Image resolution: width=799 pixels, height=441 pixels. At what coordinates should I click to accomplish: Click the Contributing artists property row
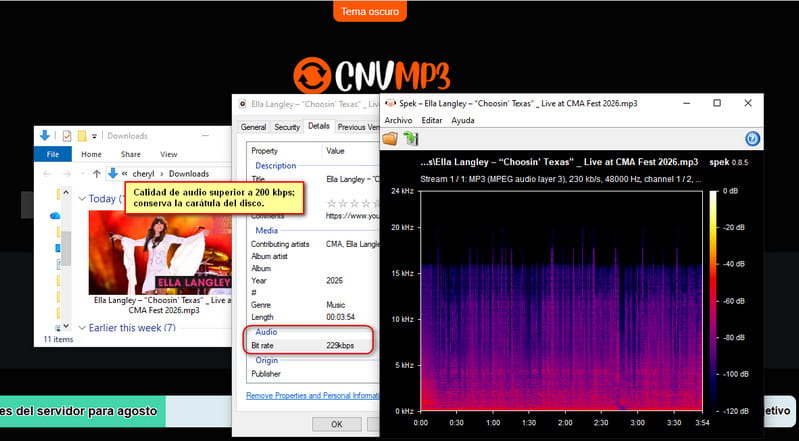(313, 244)
